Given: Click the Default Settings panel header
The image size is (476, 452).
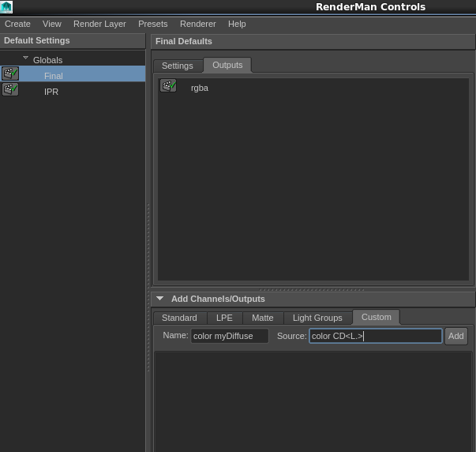Looking at the screenshot, I should pos(73,41).
